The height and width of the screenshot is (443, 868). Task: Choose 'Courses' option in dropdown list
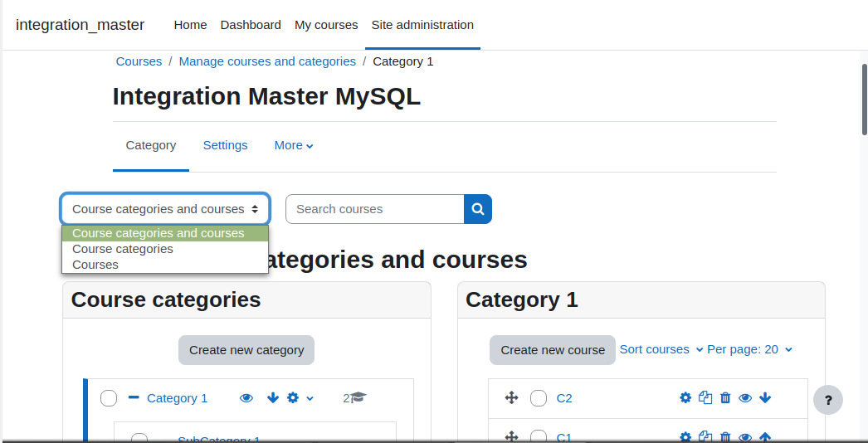click(165, 265)
